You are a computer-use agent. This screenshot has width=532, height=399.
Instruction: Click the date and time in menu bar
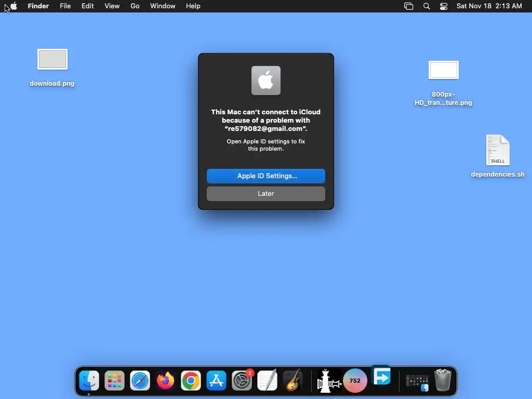pyautogui.click(x=489, y=6)
